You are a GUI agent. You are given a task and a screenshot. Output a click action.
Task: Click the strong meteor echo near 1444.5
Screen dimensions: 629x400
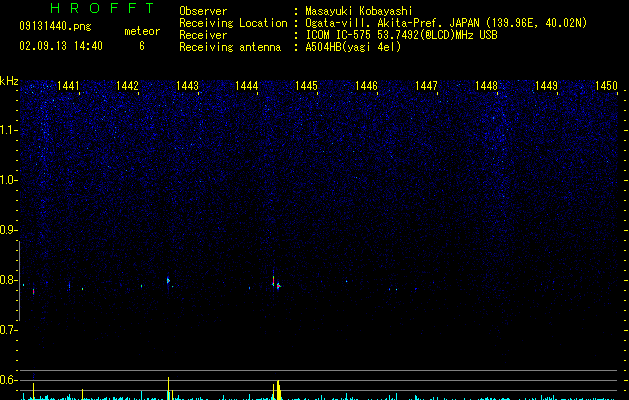tap(276, 281)
